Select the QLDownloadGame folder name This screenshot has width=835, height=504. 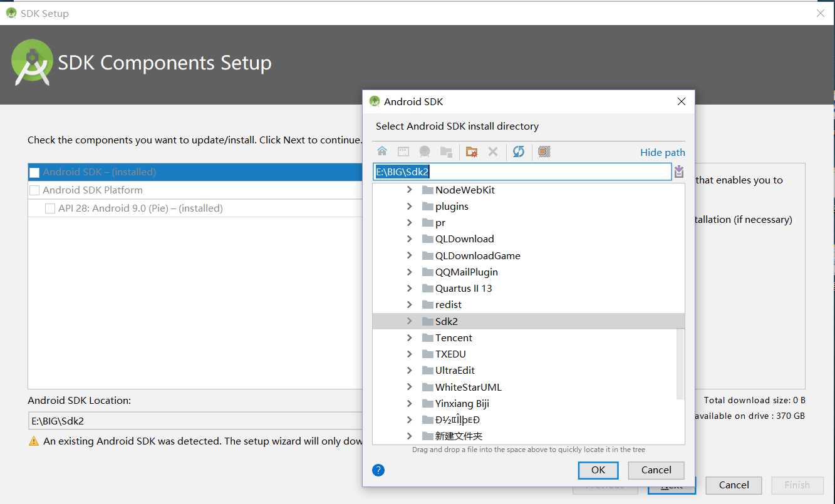[478, 255]
